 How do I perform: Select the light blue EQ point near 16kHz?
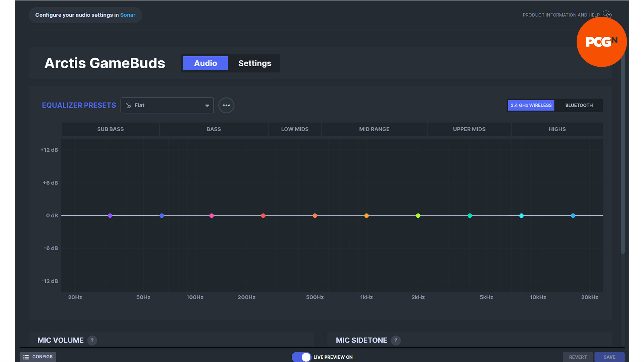573,216
